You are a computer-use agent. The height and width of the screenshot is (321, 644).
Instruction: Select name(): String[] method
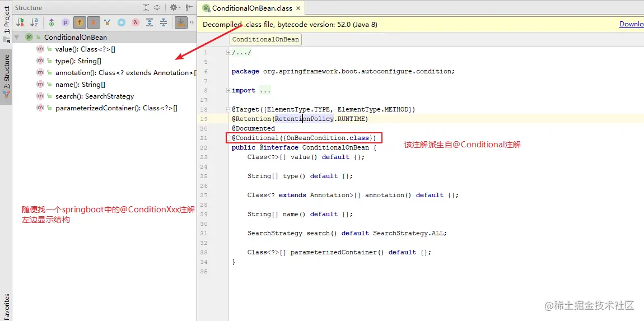click(81, 84)
